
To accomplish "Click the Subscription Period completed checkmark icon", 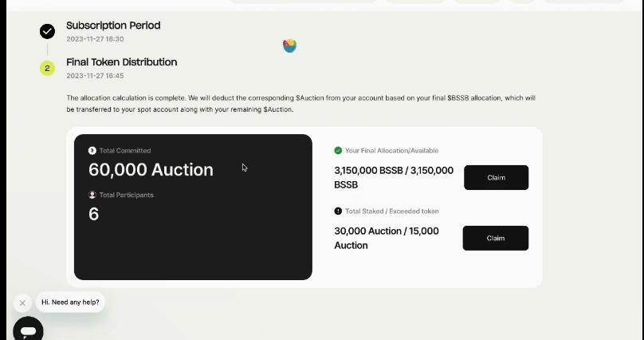I will [x=47, y=31].
